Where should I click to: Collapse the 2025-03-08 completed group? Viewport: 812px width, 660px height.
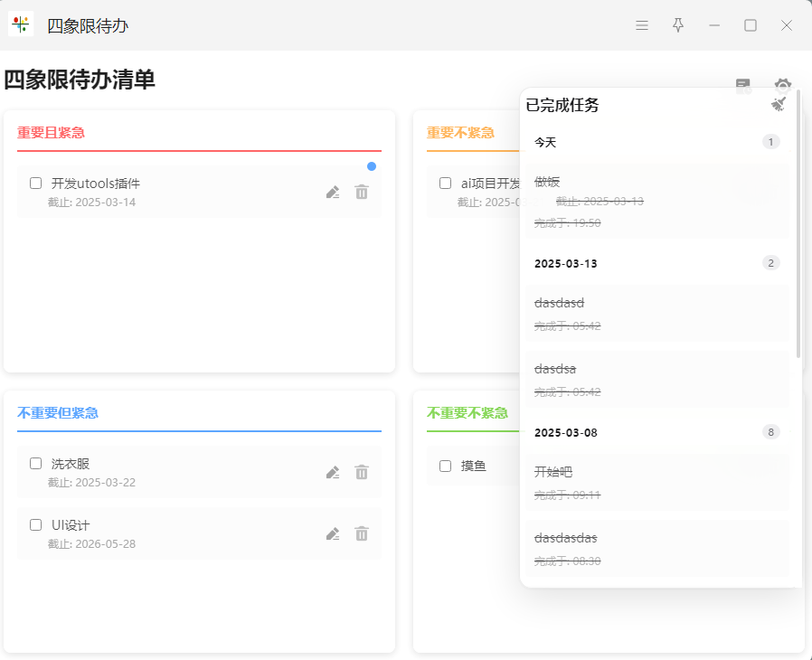tap(656, 432)
